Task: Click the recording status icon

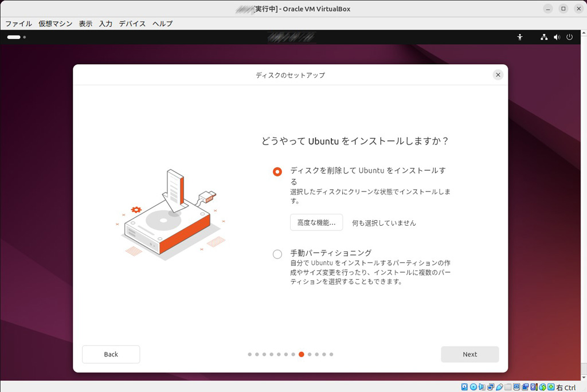Action: 525,387
